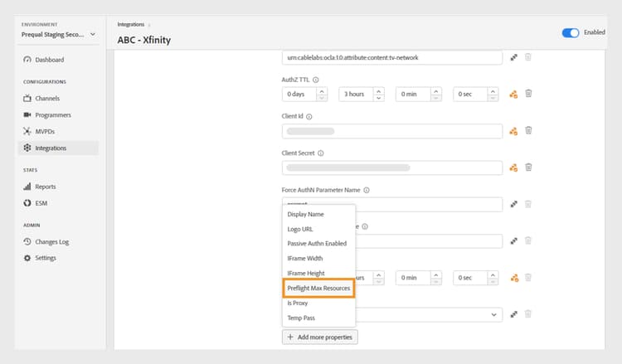Toggle the Enabled switch off
The image size is (622, 364).
click(571, 33)
